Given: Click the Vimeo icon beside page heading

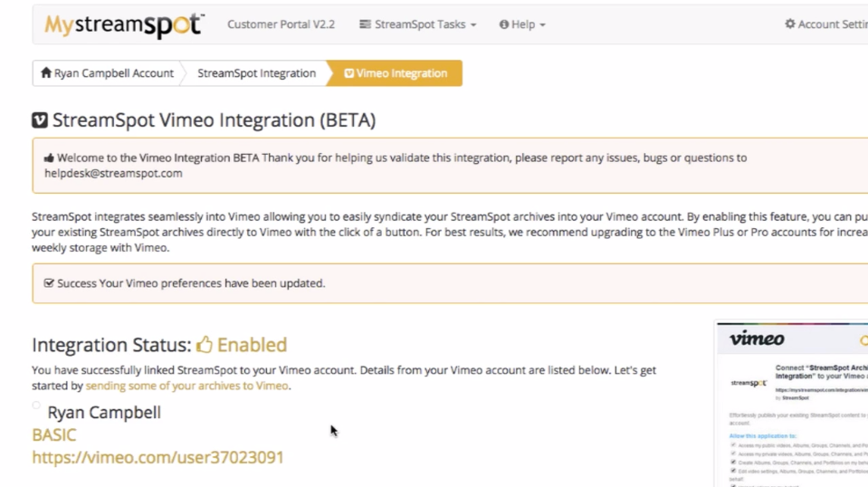Looking at the screenshot, I should pos(40,120).
